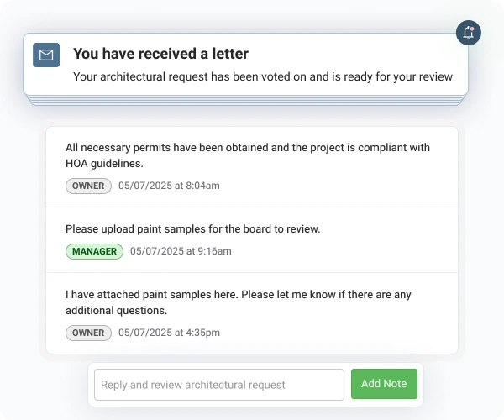
Task: Click the stacked notification cards bottom edge
Action: tap(245, 102)
